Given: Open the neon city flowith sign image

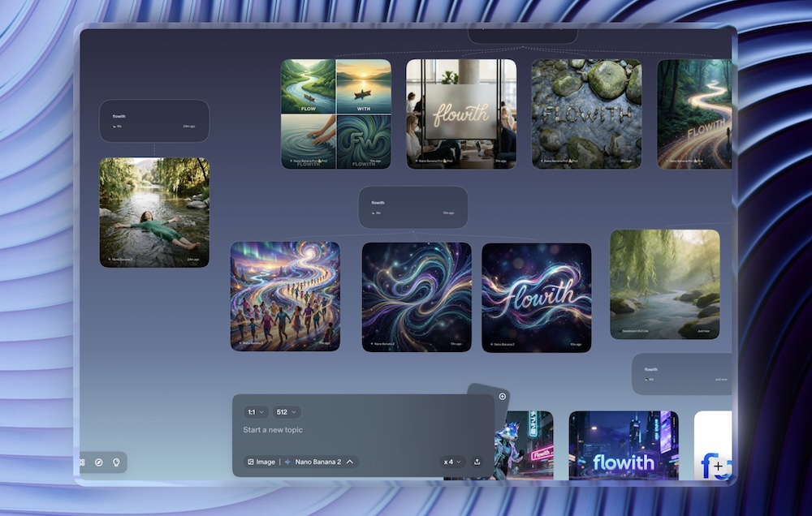Looking at the screenshot, I should click(x=624, y=445).
